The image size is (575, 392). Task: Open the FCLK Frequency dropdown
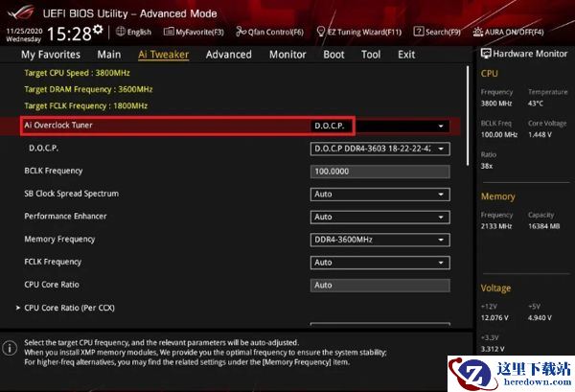[x=379, y=263]
